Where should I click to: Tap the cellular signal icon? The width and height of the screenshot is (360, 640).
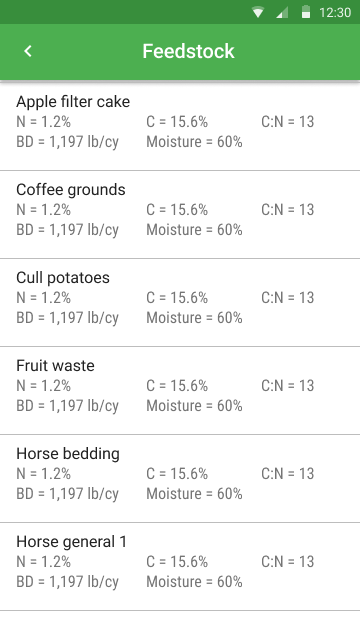coord(282,12)
